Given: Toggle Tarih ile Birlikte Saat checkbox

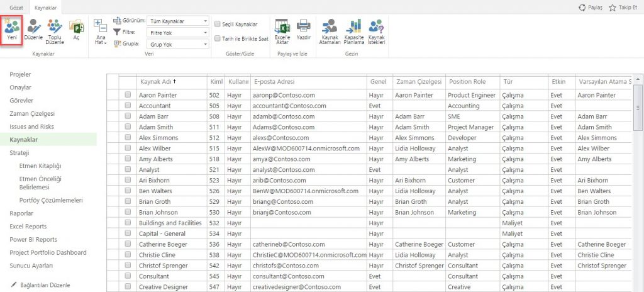Looking at the screenshot, I should [217, 38].
